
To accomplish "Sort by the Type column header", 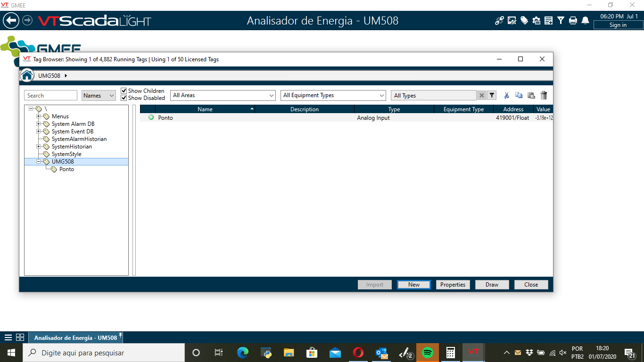I will (394, 109).
